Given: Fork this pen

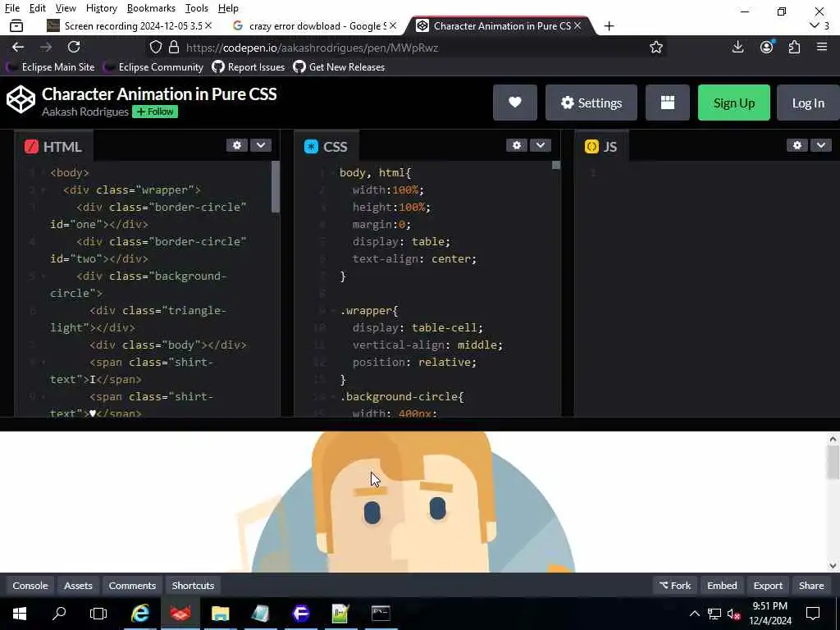Looking at the screenshot, I should pos(675,586).
